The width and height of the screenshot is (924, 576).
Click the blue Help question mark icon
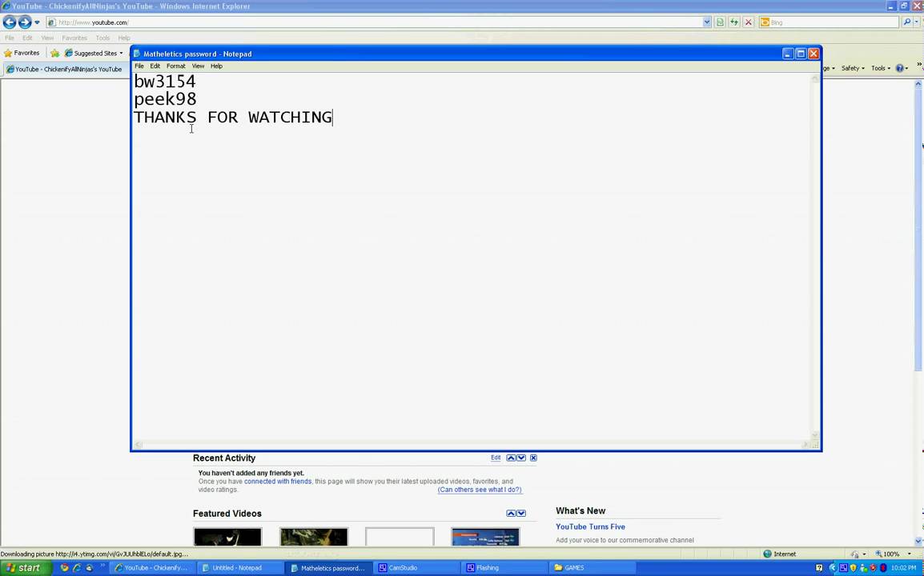tap(900, 68)
